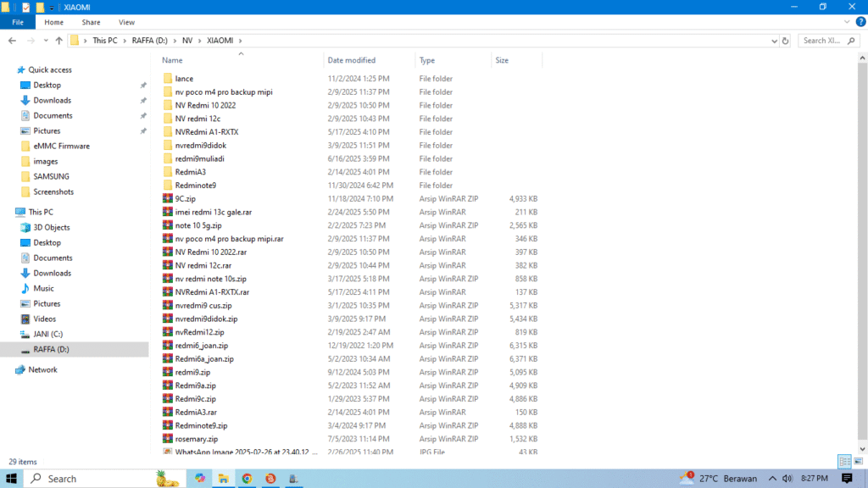Open the Home ribbon tab

point(53,22)
